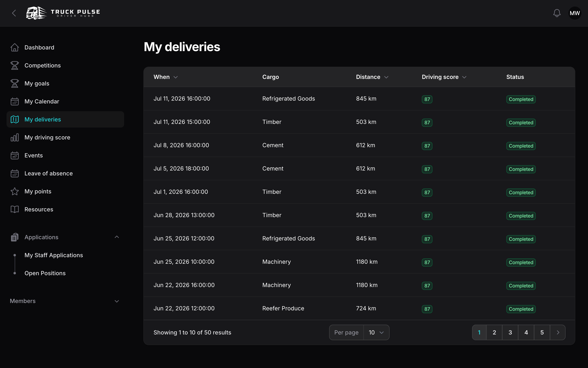Click the back arrow icon in header

click(x=14, y=13)
